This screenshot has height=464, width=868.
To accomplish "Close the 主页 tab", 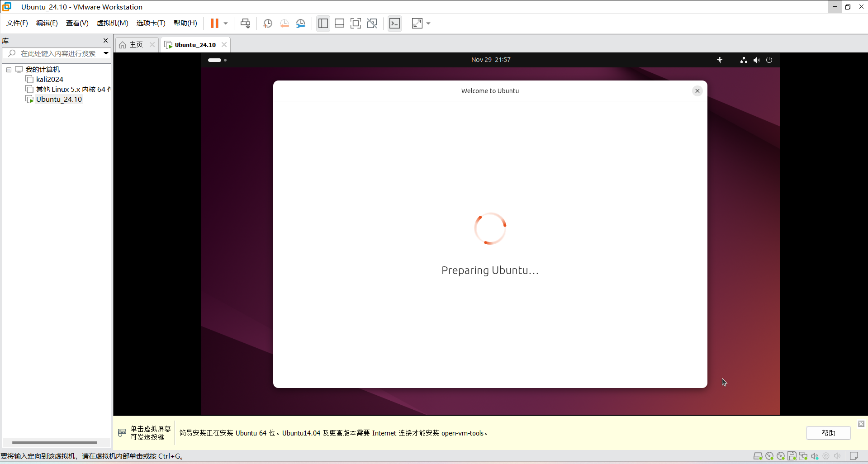I will tap(152, 45).
